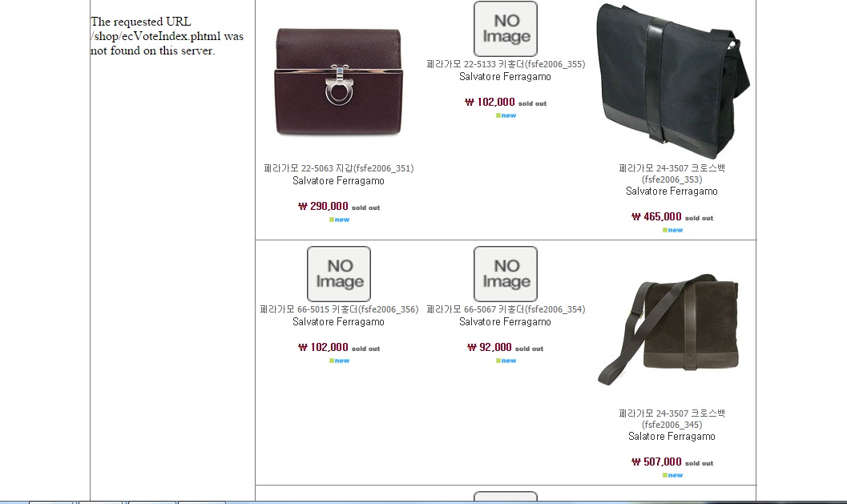Open the burgundy Ferragamo wallet image

pos(339,82)
